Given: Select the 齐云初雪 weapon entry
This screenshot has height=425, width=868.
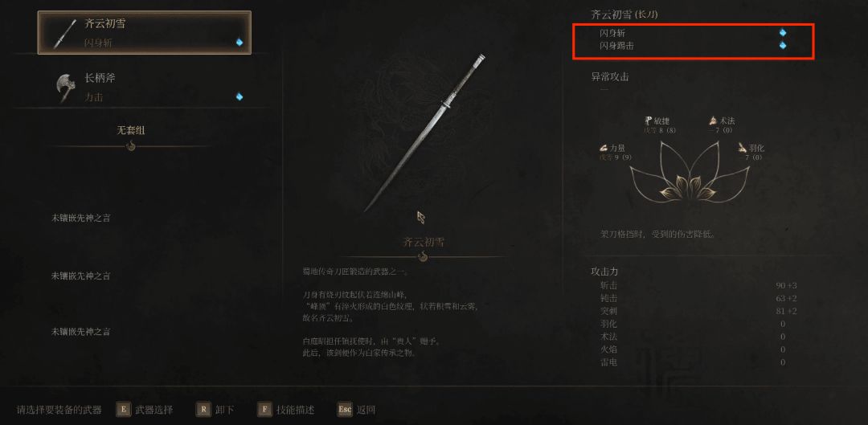Looking at the screenshot, I should pyautogui.click(x=145, y=33).
